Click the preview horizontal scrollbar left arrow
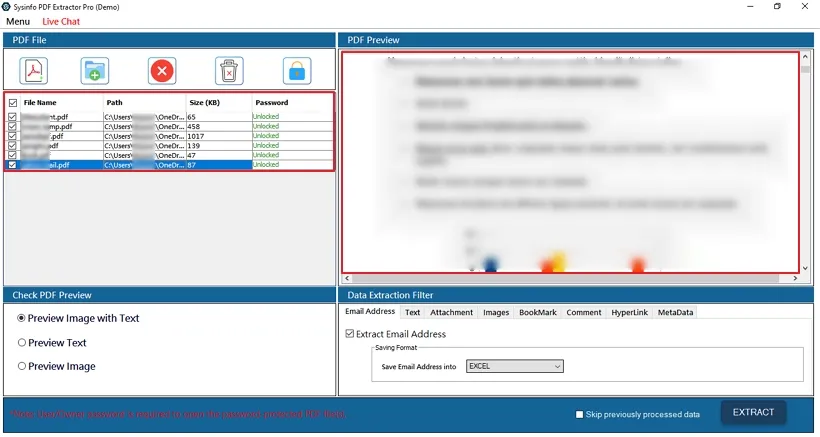The height and width of the screenshot is (437, 820). [347, 278]
